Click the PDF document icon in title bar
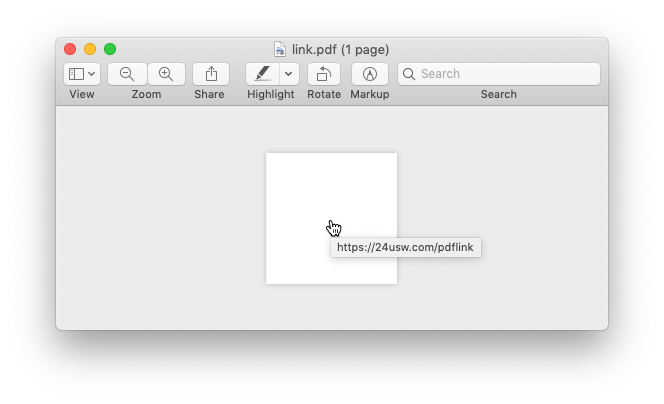Image resolution: width=664 pixels, height=404 pixels. pyautogui.click(x=279, y=50)
